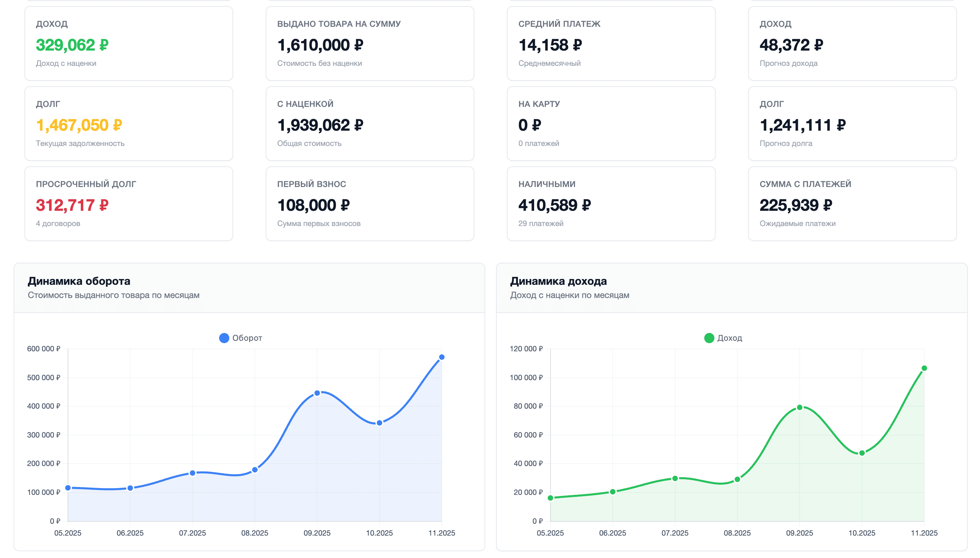Open the green Доход 329,062 ₽ card

coord(128,43)
